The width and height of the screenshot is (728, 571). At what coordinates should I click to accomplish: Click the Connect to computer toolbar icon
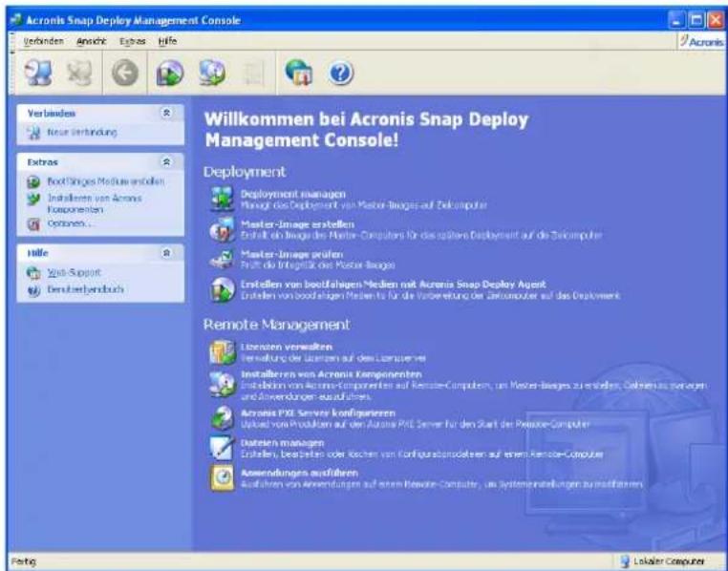click(38, 73)
